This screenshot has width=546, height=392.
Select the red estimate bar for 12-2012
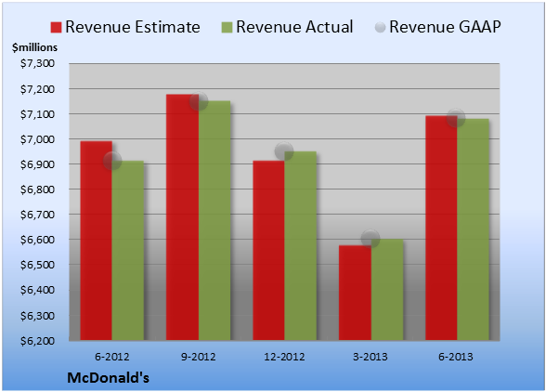coord(268,250)
